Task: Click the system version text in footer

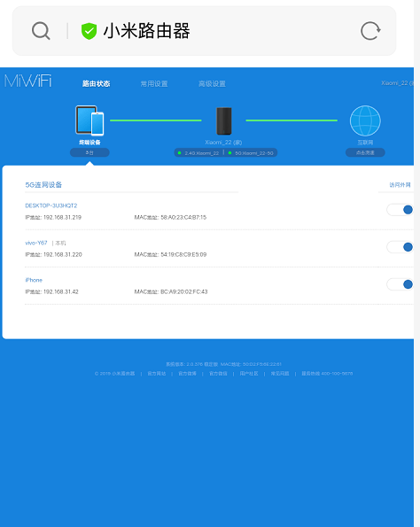Action: coord(191,364)
